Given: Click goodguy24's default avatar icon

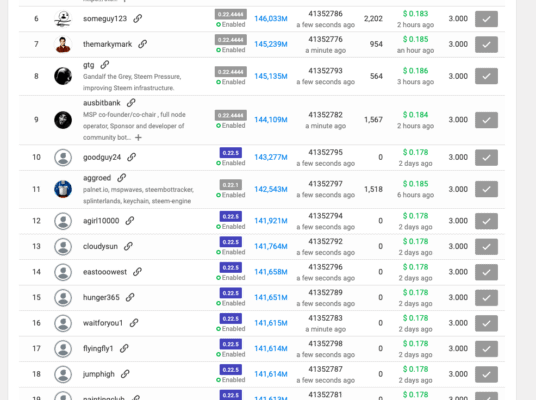Looking at the screenshot, I should pos(63,157).
